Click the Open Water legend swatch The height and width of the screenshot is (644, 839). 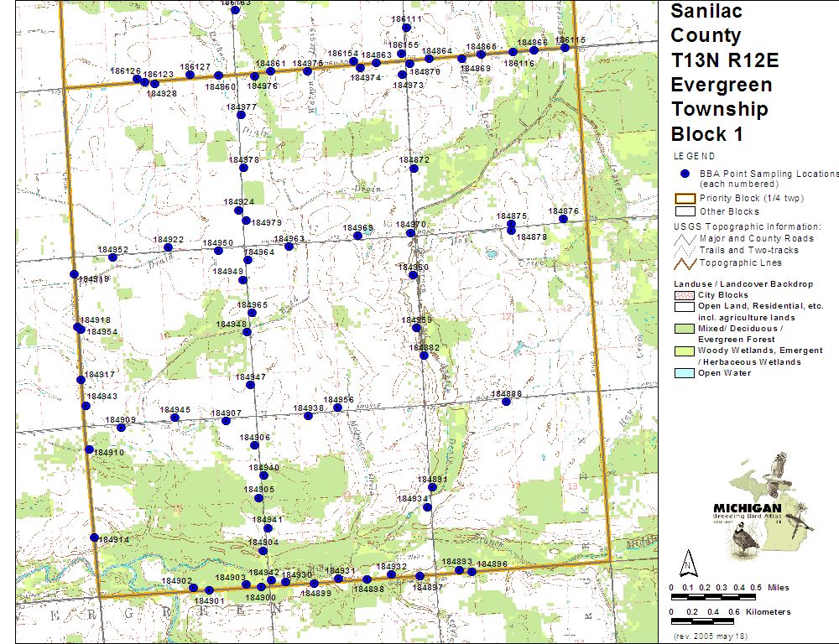click(685, 373)
